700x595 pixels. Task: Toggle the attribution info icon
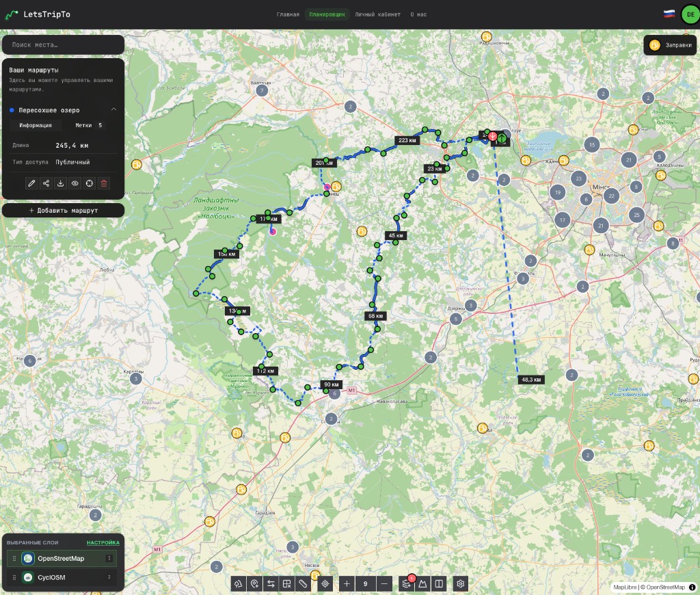[x=692, y=587]
